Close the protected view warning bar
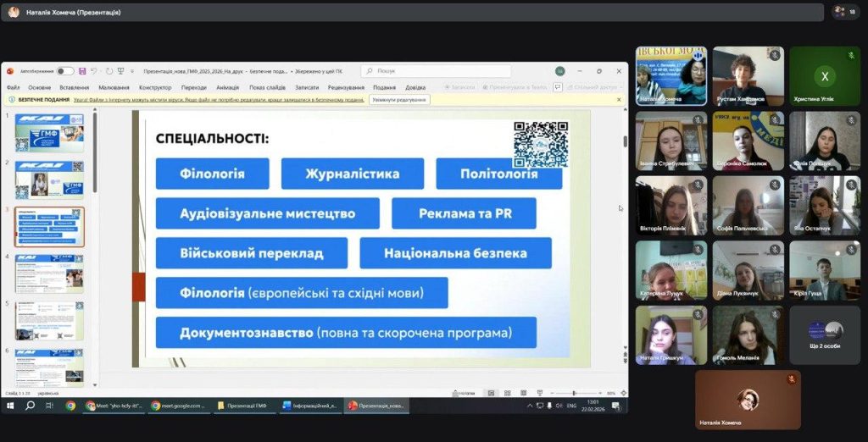The image size is (868, 442). coord(618,99)
